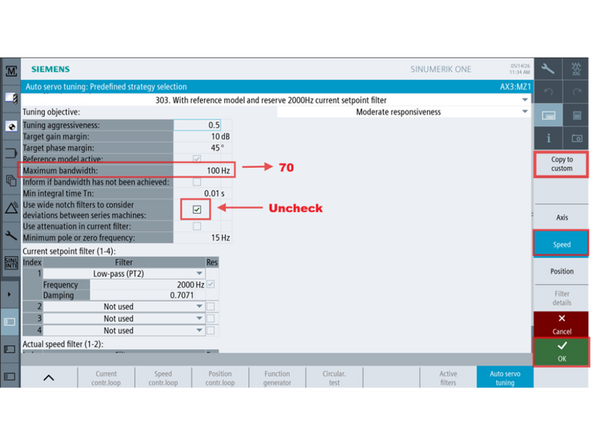
Task: Select the second window layout icon
Action: click(x=10, y=349)
